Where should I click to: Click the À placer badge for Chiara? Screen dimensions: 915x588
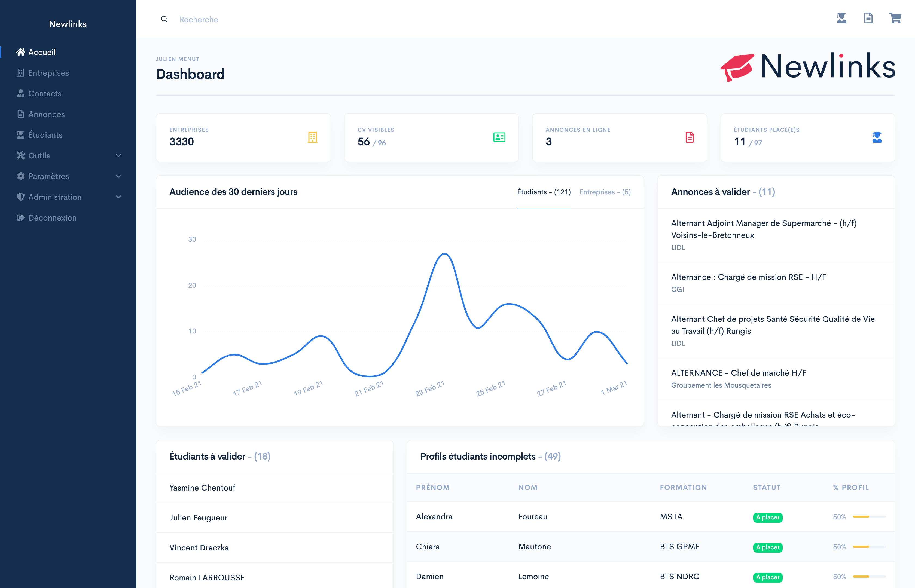[768, 547]
